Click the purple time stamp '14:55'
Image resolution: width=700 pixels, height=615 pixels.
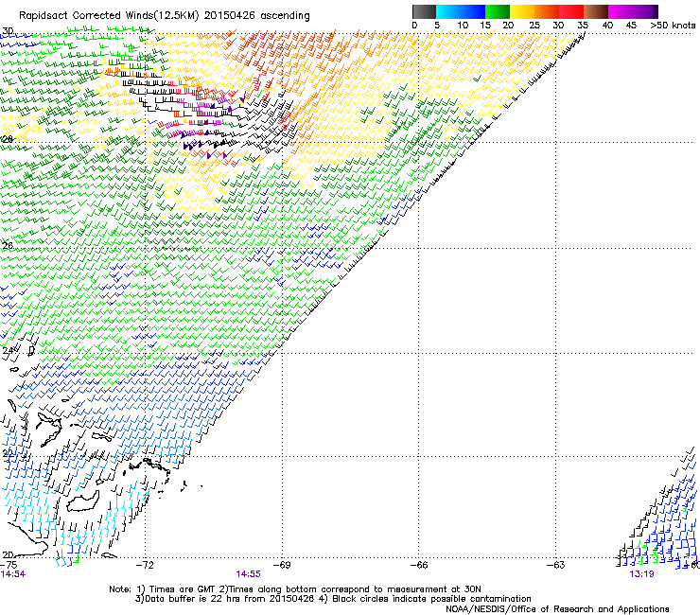coord(248,574)
